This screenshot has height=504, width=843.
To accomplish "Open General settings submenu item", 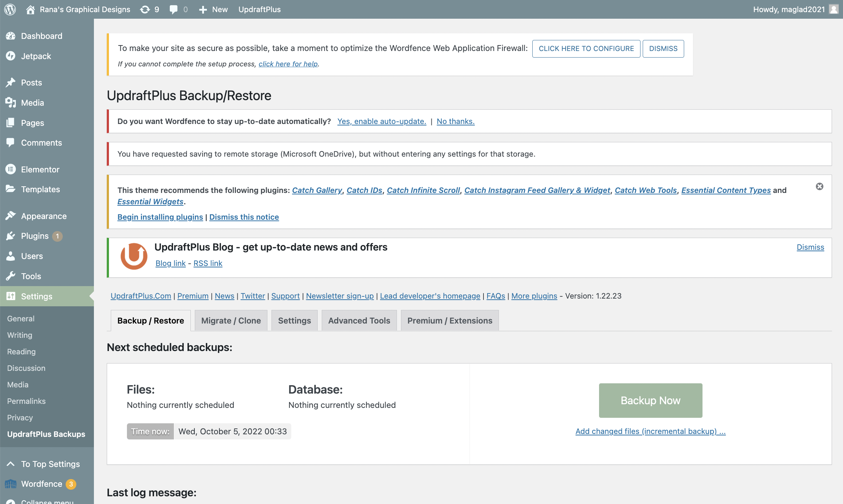I will [21, 319].
